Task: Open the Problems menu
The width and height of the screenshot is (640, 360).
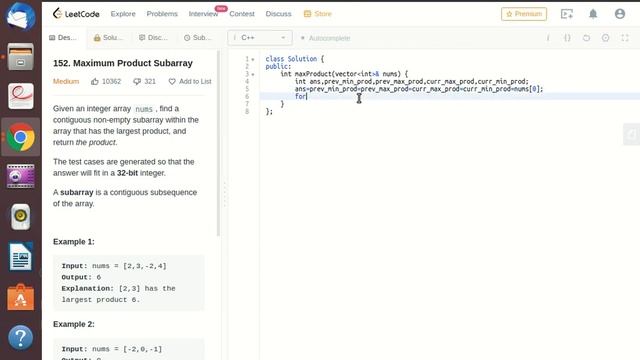Action: (162, 14)
